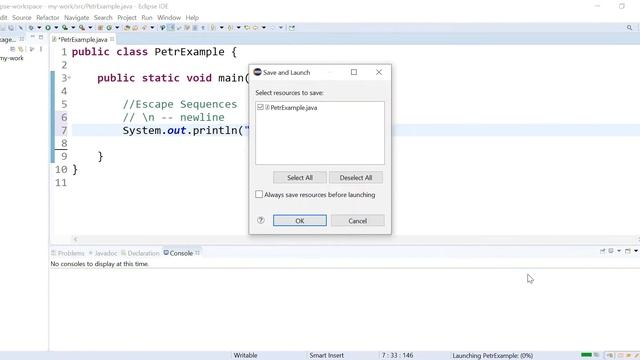
Task: Open the Refactor menu
Action: pos(48,18)
